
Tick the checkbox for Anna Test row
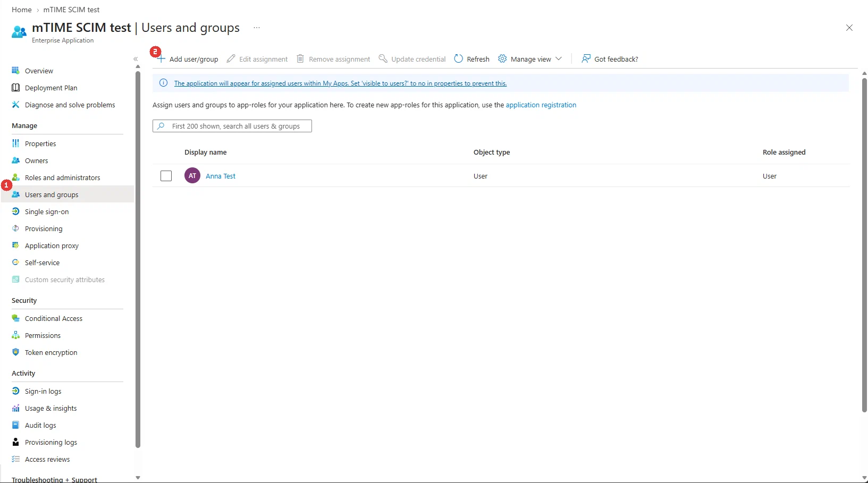[x=166, y=176]
